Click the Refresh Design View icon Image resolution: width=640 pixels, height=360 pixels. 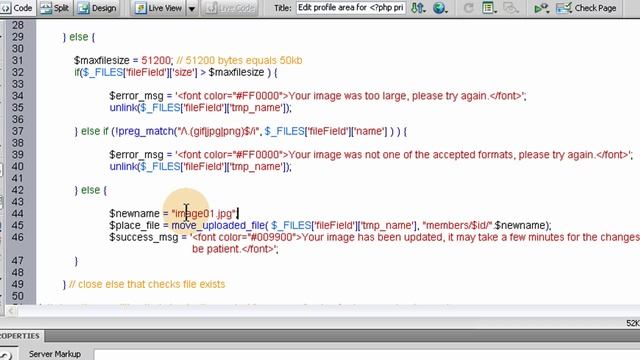469,8
